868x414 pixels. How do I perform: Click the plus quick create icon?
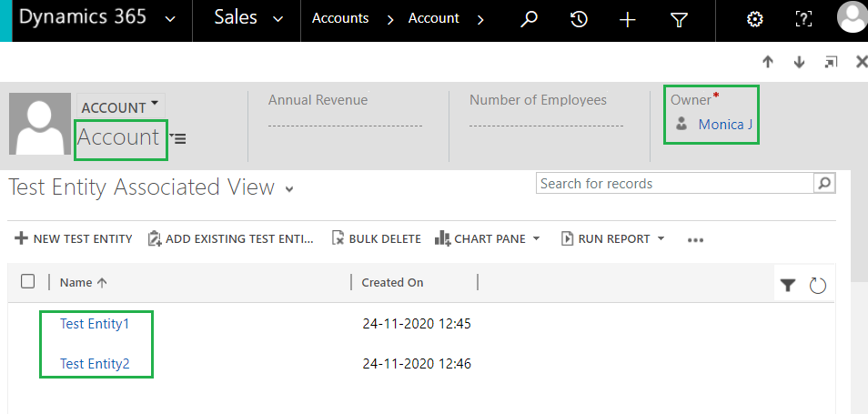(627, 21)
